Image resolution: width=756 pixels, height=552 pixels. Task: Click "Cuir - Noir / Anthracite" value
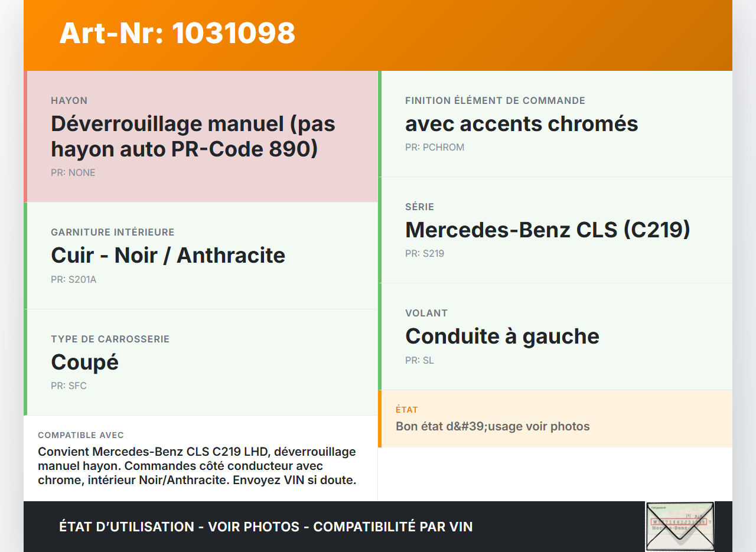coord(168,256)
